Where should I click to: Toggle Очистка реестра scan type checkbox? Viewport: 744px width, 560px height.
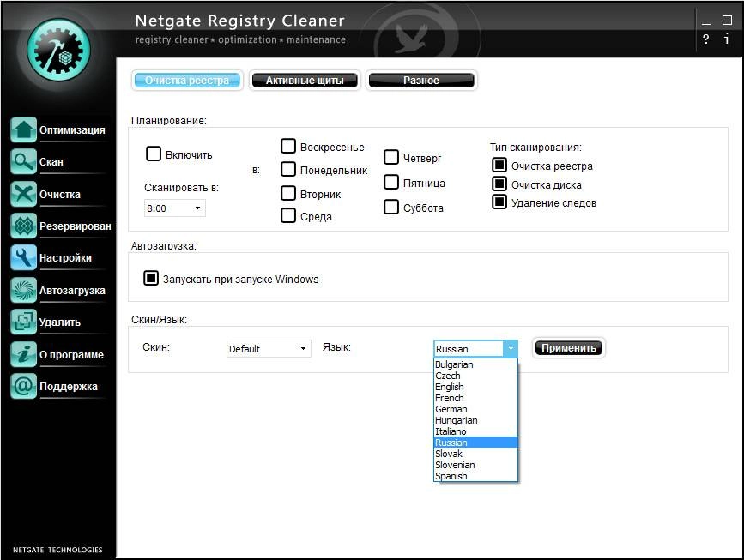(x=499, y=165)
